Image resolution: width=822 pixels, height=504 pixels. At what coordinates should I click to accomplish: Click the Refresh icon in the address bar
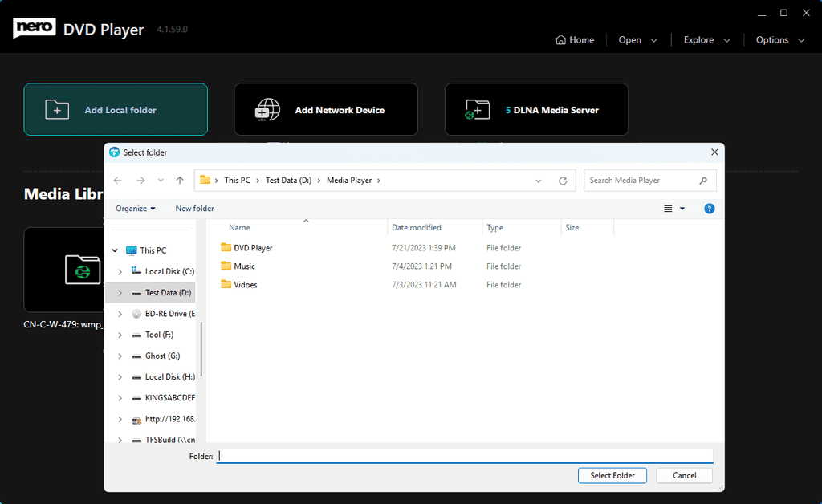click(564, 180)
